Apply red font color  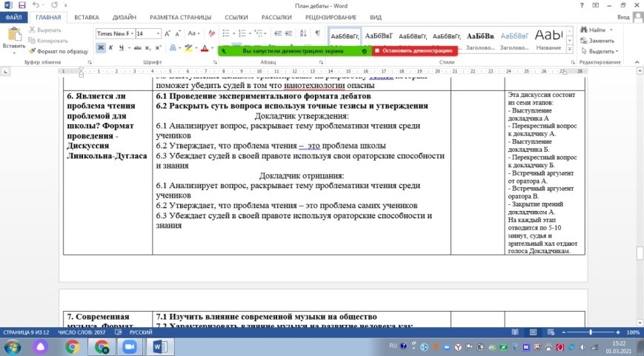205,48
